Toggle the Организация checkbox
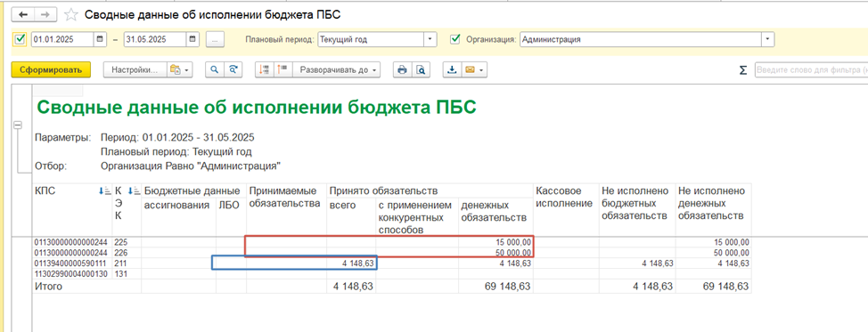This screenshot has width=868, height=332. point(455,39)
